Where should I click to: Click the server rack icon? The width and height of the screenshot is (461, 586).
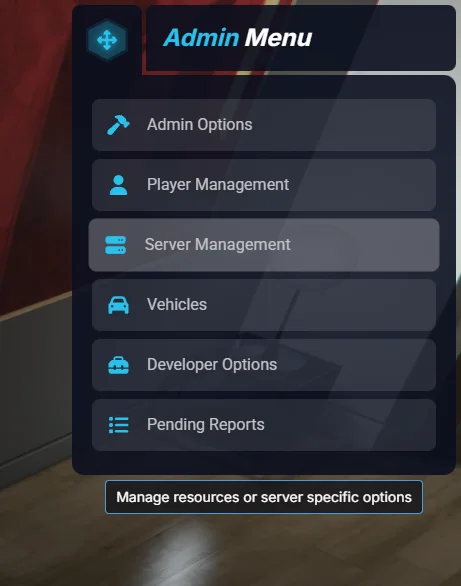point(115,245)
